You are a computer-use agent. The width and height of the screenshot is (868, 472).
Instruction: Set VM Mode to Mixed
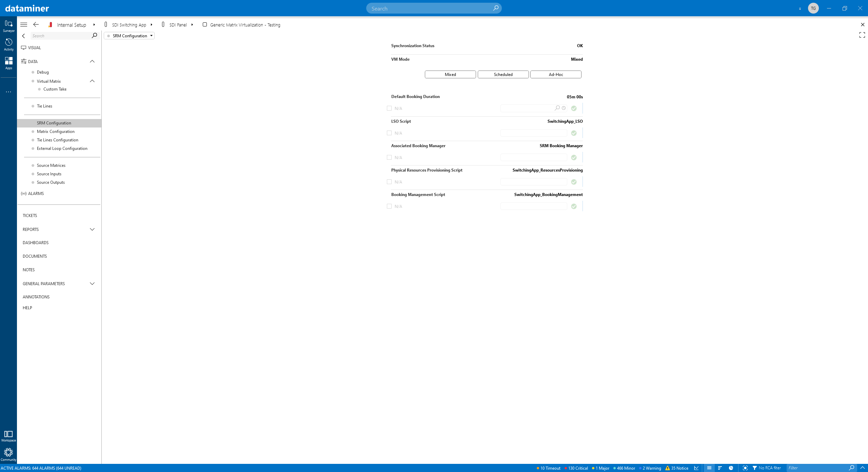click(450, 74)
